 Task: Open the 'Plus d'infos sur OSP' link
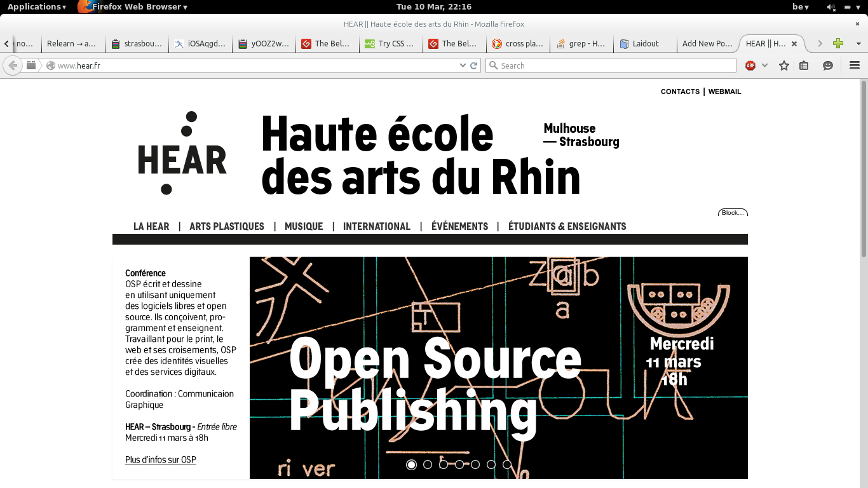tap(161, 459)
